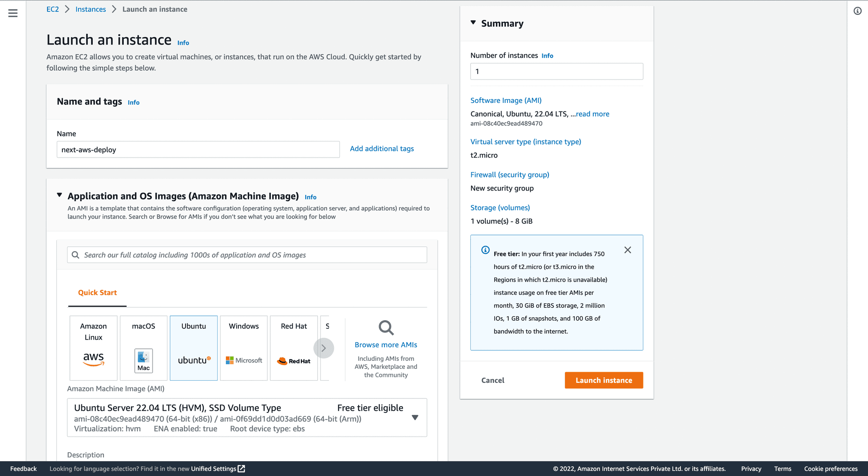Select the Windows Microsoft AMI option

coord(243,347)
